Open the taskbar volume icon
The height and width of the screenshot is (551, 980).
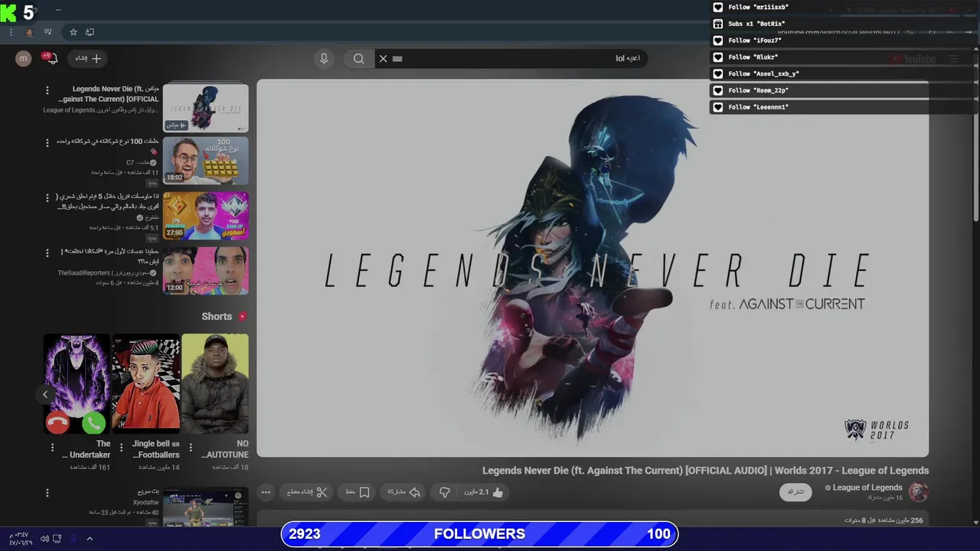click(x=44, y=539)
